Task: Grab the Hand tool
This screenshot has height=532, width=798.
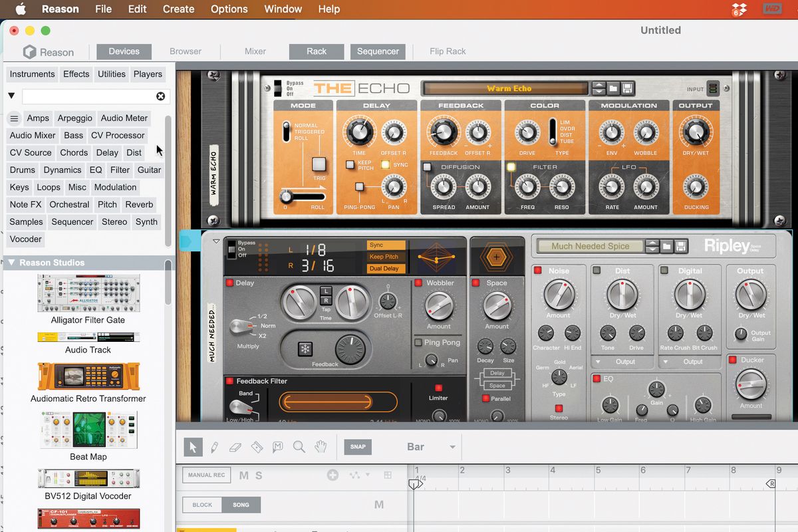Action: 321,447
